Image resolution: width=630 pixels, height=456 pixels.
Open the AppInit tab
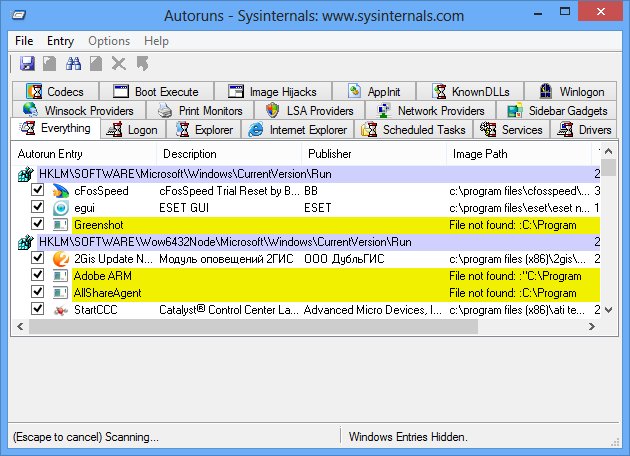point(374,91)
